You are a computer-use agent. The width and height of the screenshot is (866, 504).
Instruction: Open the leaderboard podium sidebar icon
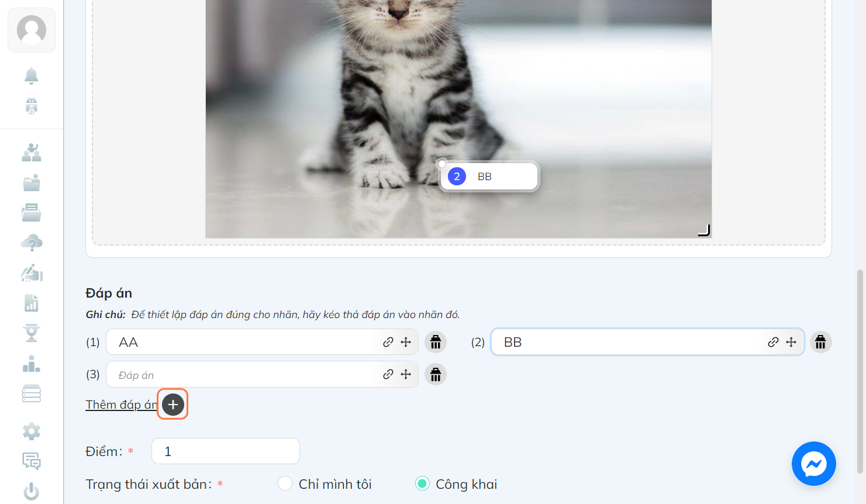click(32, 364)
